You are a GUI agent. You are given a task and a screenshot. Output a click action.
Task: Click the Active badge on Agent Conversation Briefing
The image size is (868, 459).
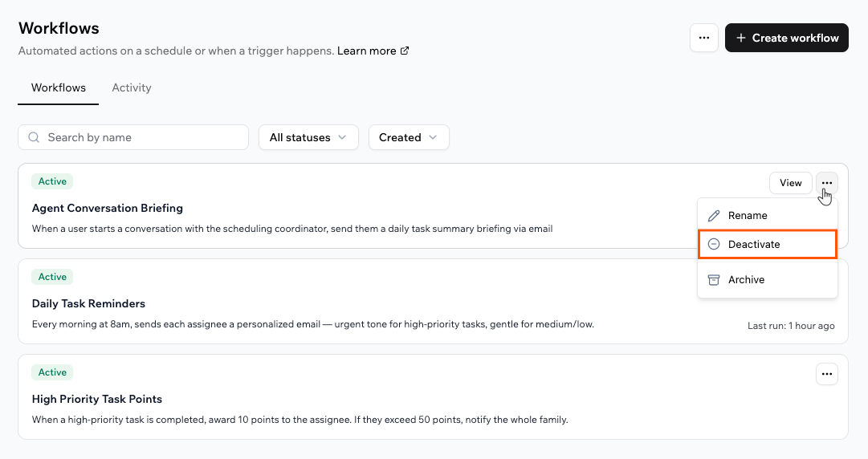(x=52, y=181)
